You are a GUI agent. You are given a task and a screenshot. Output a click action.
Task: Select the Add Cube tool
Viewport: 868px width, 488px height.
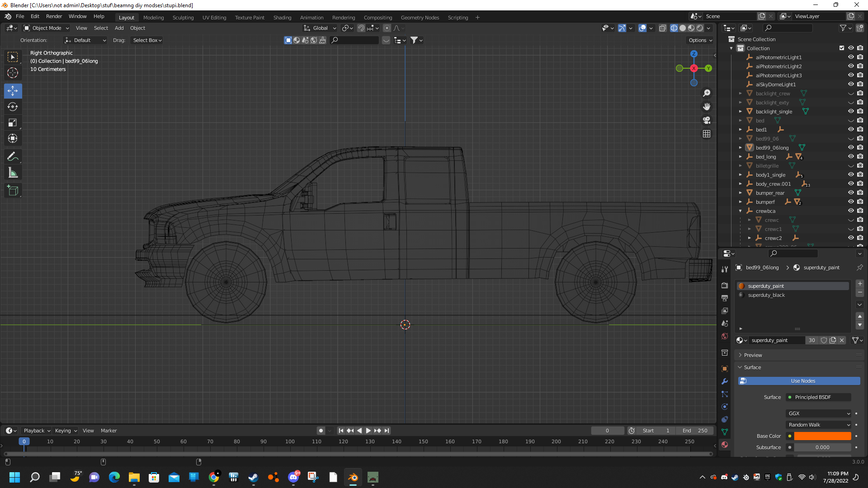(13, 191)
